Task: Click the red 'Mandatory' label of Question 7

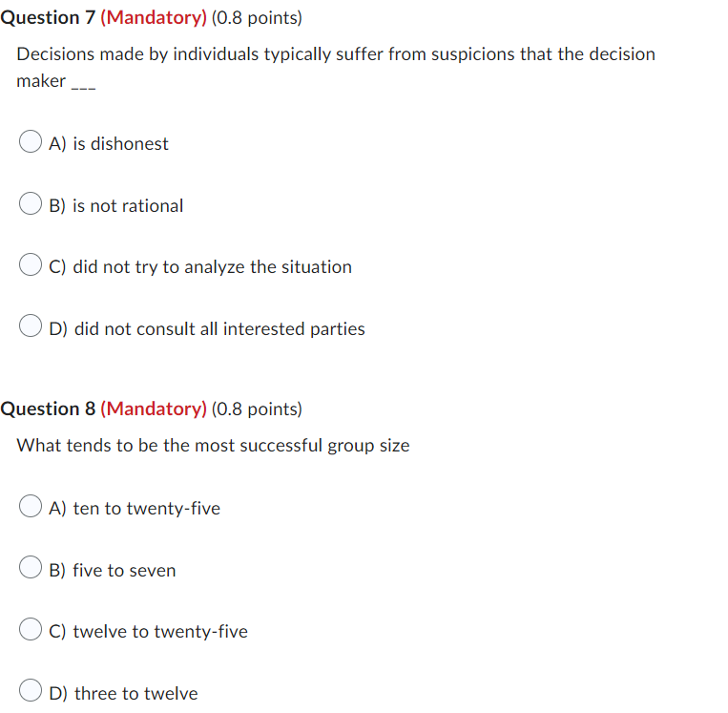Action: pos(154,18)
